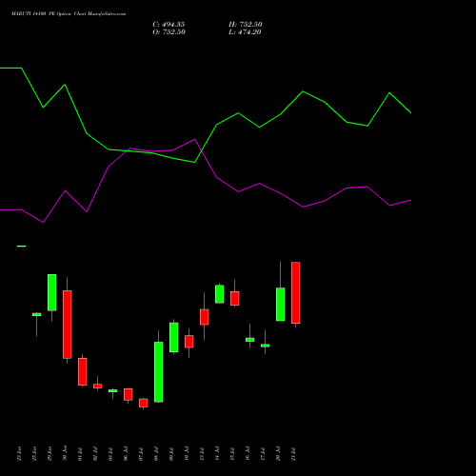476x476 pixels.
Task: Select the 20 Jul green candlestick
Action: [281, 305]
